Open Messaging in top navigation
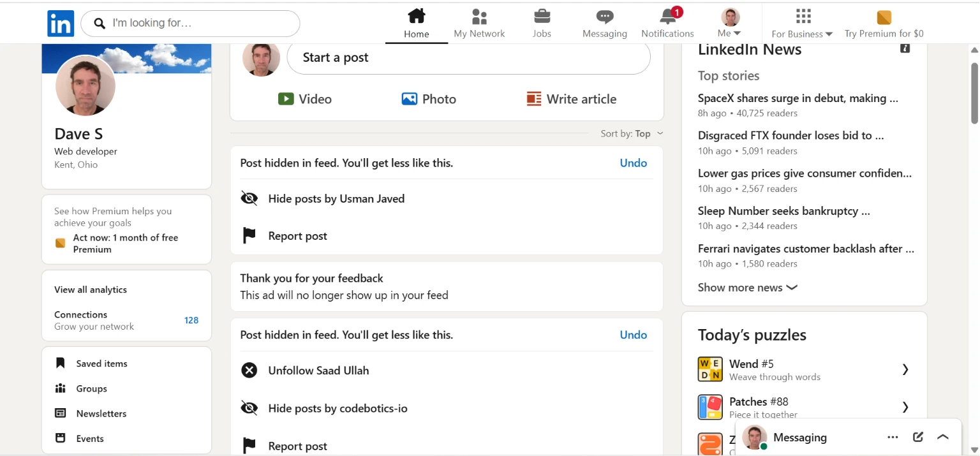The image size is (980, 456). point(604,24)
